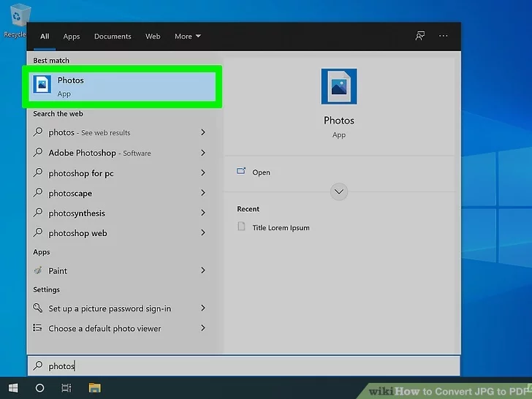Screen dimensions: 532x399
Task: Expand the More filter dropdown
Action: (x=187, y=37)
